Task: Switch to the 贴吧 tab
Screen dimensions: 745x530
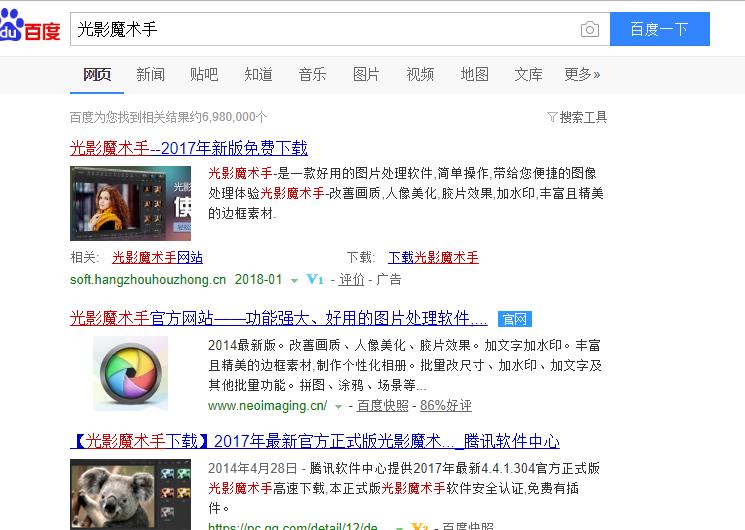Action: click(x=204, y=74)
